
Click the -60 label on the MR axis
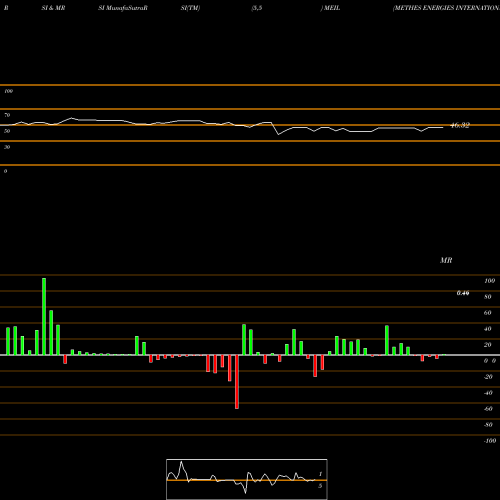click(488, 409)
